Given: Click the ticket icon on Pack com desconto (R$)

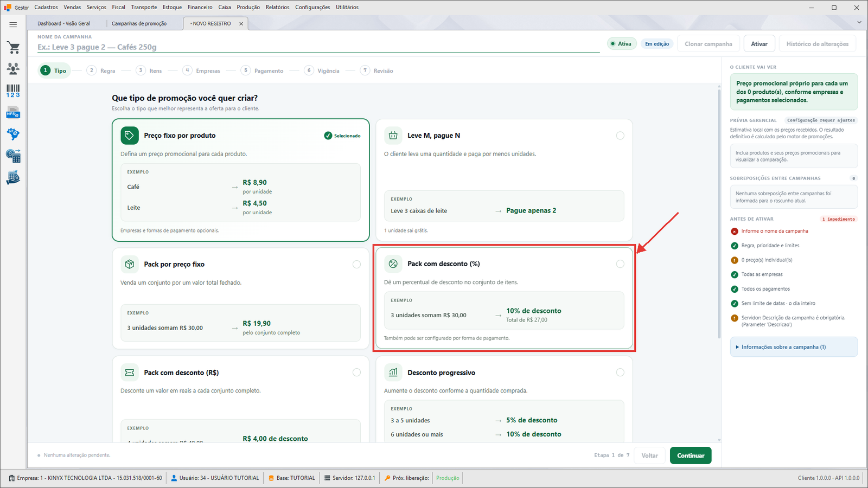Looking at the screenshot, I should [x=129, y=373].
